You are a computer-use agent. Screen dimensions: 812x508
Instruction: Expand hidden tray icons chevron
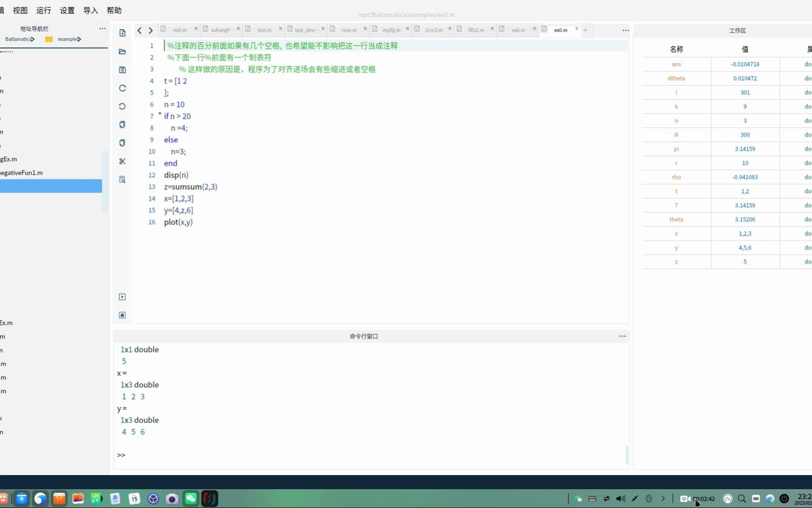pyautogui.click(x=663, y=499)
